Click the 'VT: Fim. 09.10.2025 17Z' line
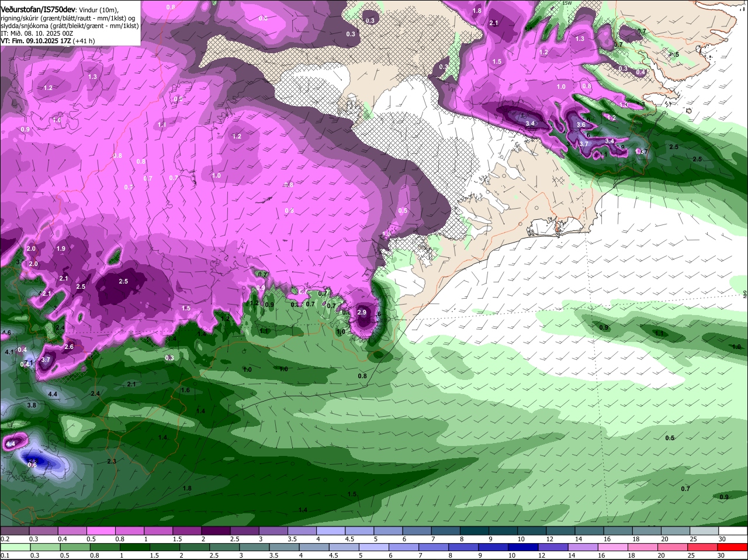The height and width of the screenshot is (560, 748). tap(37, 41)
